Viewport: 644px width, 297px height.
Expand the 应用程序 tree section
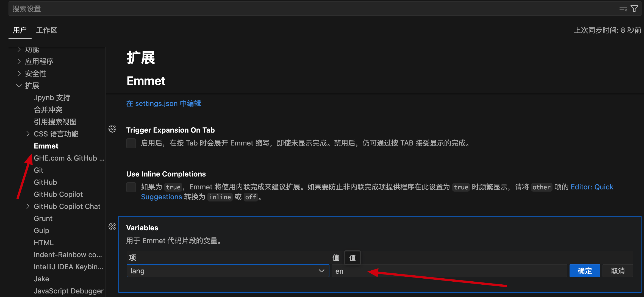click(19, 61)
